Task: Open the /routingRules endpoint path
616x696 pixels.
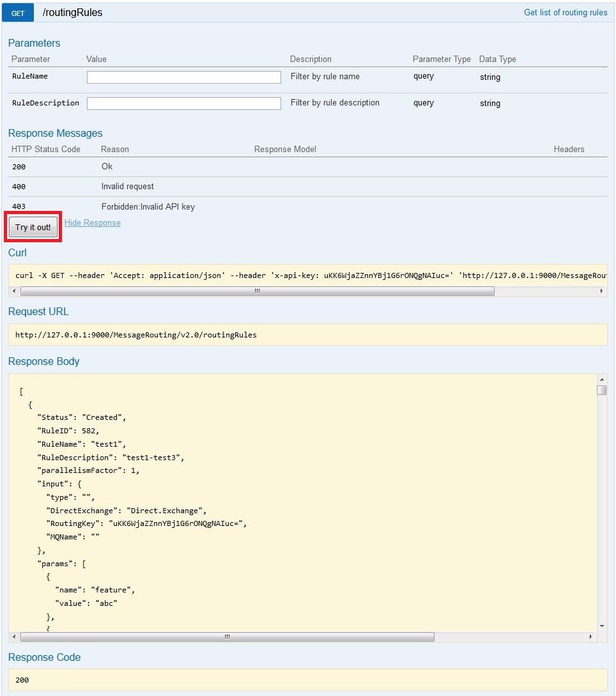Action: point(72,12)
